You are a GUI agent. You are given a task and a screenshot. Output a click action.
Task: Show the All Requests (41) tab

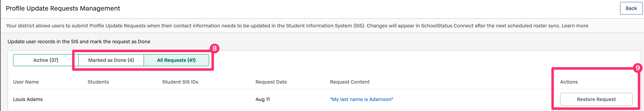tap(176, 60)
